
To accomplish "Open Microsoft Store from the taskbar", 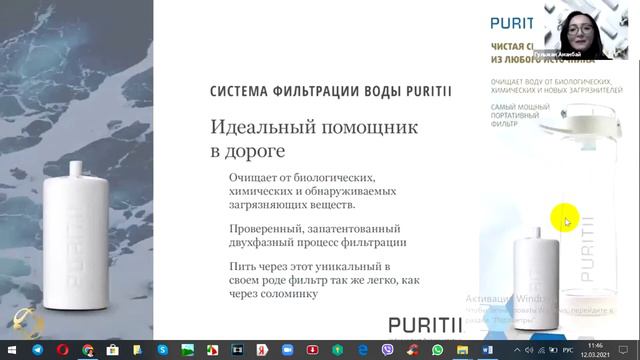I will [113, 350].
